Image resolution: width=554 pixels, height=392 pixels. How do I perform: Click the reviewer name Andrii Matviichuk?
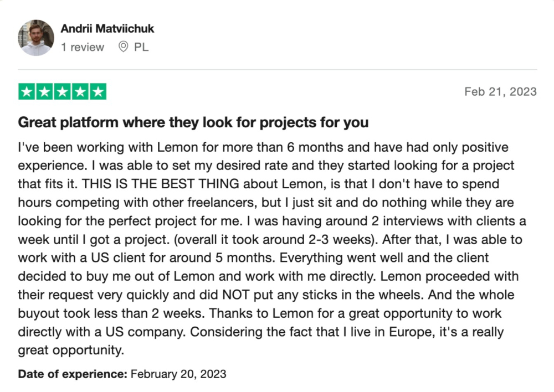click(x=107, y=29)
